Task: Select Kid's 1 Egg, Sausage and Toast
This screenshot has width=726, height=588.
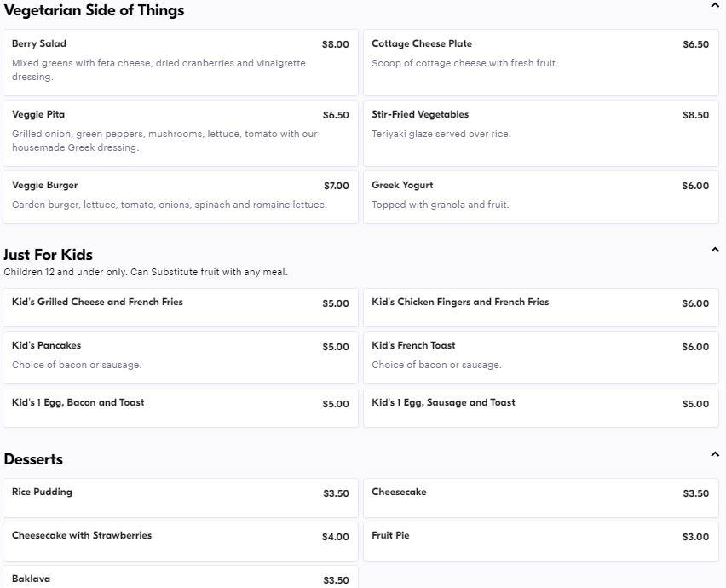Action: (x=540, y=407)
